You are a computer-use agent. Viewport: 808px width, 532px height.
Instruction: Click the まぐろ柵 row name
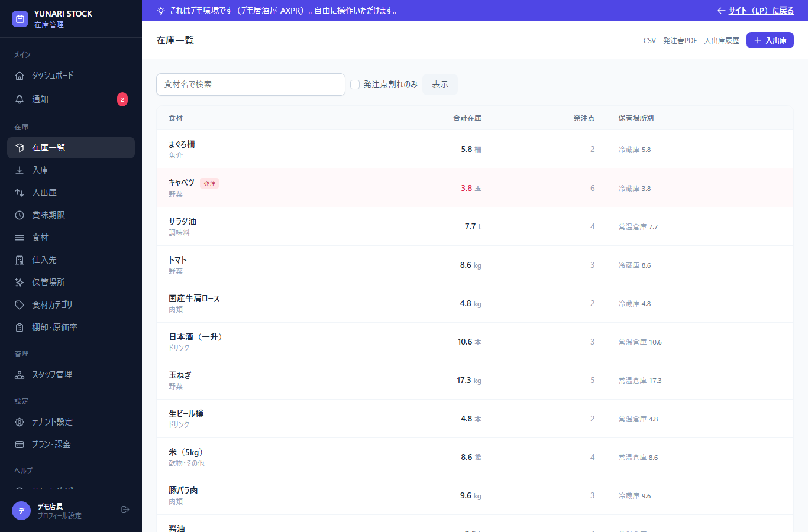pyautogui.click(x=182, y=144)
